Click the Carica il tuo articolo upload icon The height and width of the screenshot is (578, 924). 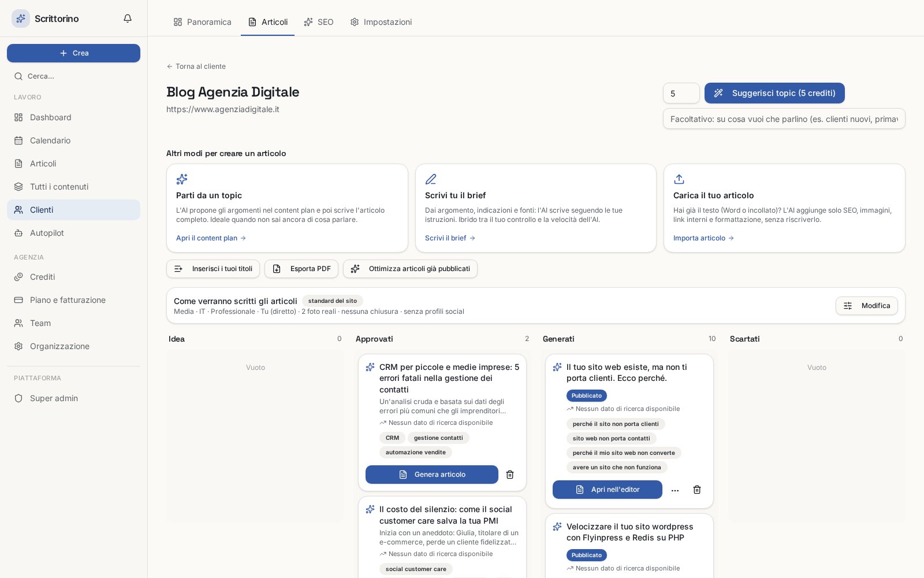(679, 179)
